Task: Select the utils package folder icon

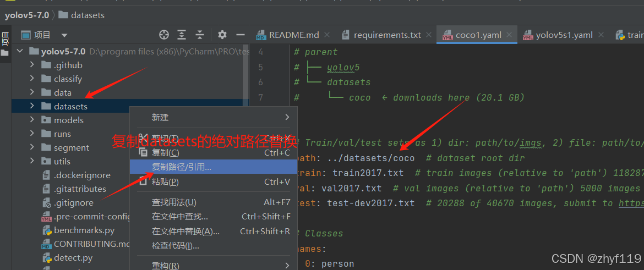Action: (x=46, y=161)
